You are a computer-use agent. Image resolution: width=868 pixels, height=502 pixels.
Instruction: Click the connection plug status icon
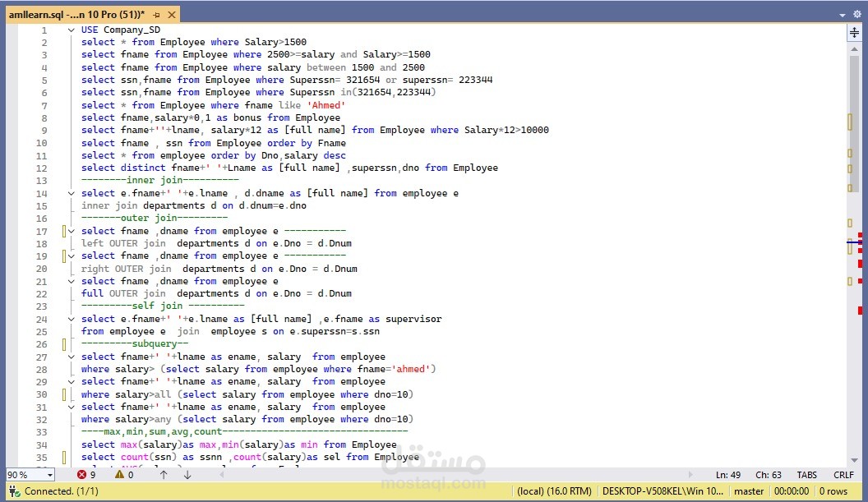pos(15,491)
